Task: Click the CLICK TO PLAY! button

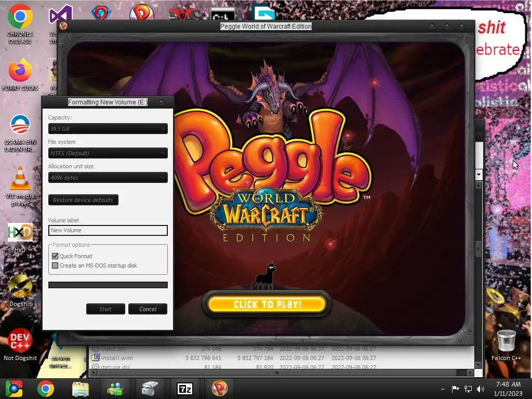Action: click(x=267, y=304)
